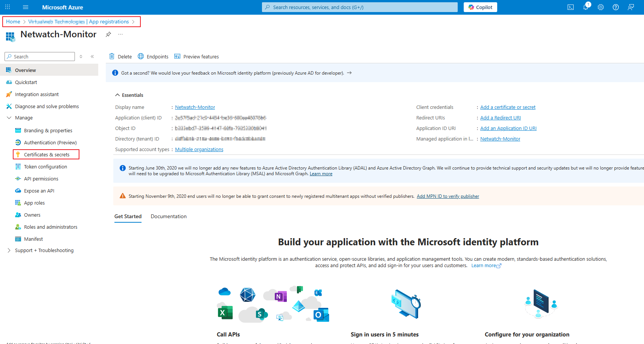The height and width of the screenshot is (344, 644).
Task: Click the Call APIs illustration
Action: [x=273, y=304]
